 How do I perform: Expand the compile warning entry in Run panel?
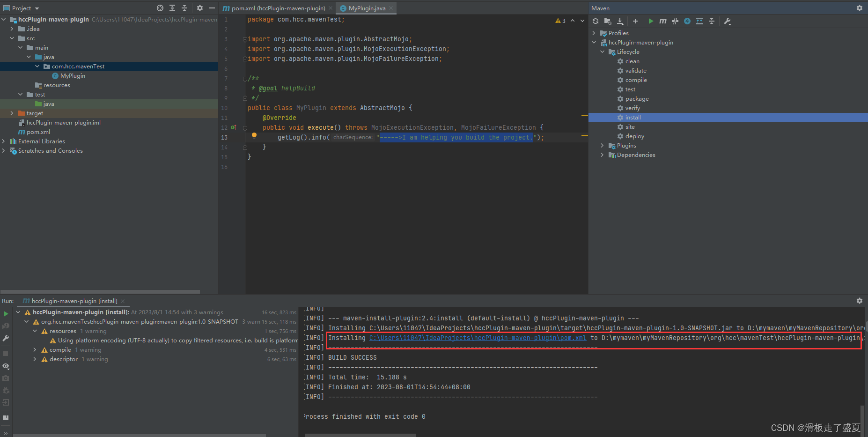tap(35, 349)
